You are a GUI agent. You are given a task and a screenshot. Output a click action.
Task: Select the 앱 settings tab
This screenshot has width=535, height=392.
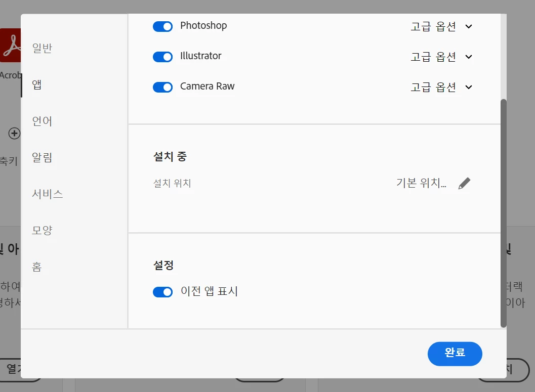37,84
